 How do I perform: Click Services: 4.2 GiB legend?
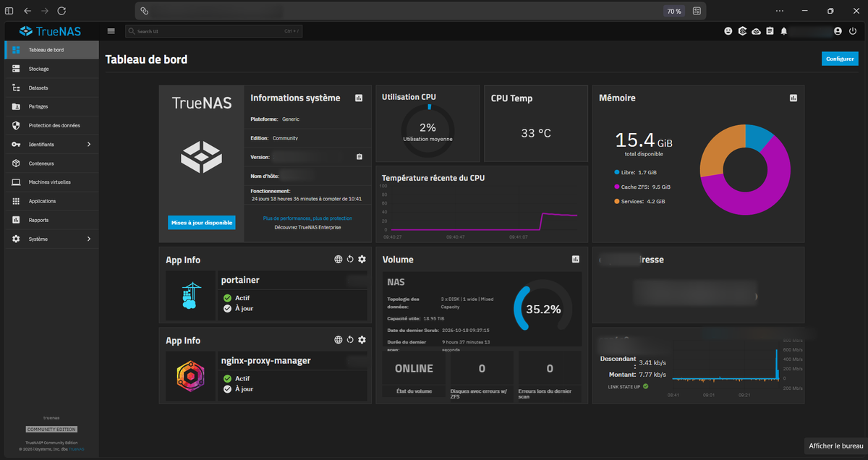click(x=639, y=201)
